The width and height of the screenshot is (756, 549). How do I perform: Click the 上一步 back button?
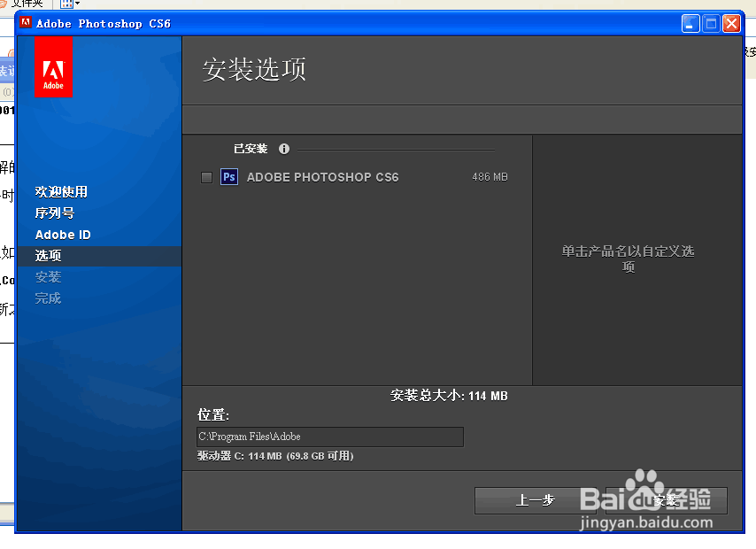pos(536,500)
